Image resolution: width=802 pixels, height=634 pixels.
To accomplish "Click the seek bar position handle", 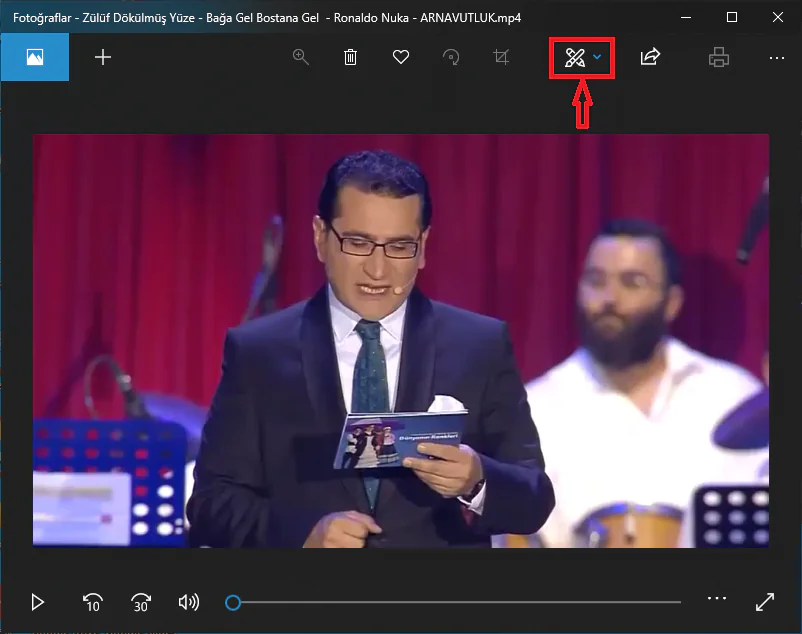I will pos(233,602).
